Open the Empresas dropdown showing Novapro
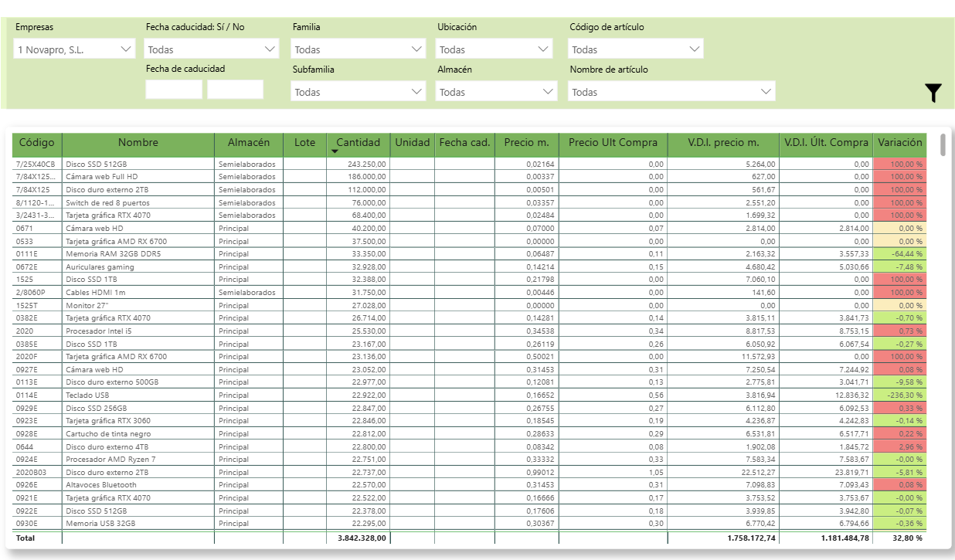The height and width of the screenshot is (560, 955). point(74,49)
